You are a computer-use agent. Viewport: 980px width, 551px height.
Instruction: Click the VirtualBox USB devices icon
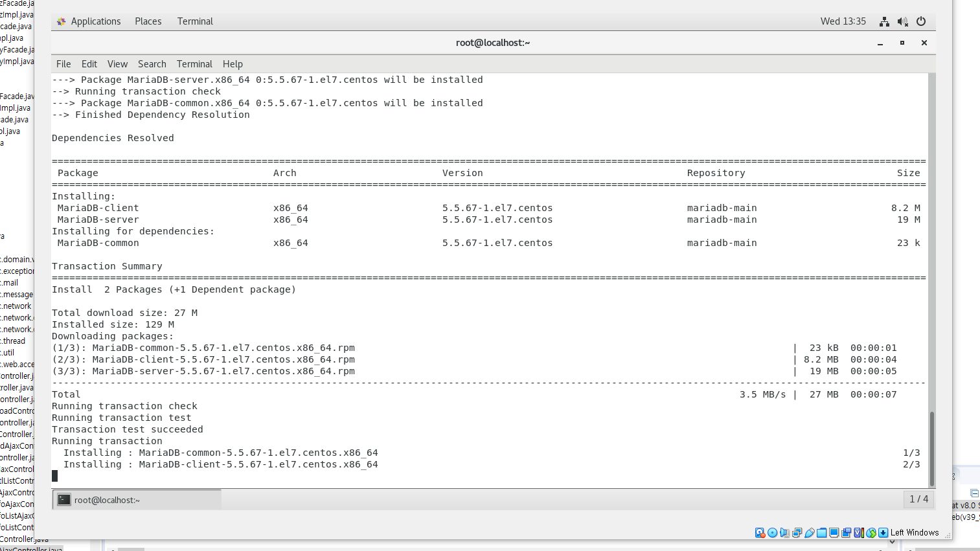809,533
